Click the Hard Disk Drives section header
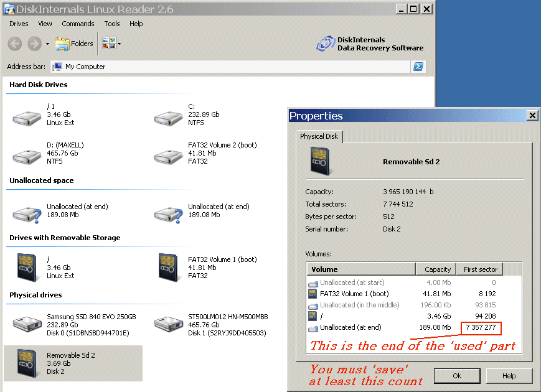541x392 pixels. (39, 85)
